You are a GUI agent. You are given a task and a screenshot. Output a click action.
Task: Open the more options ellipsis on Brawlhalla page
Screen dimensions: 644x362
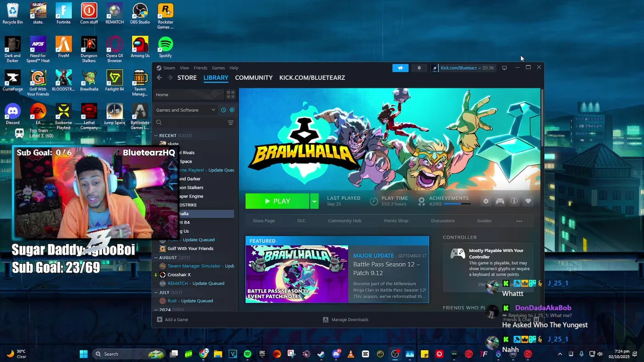[519, 221]
